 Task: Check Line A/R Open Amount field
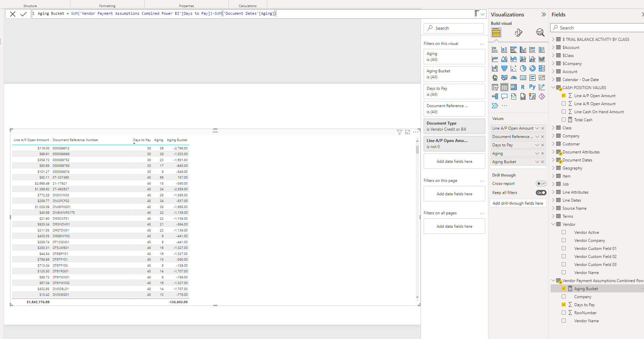tap(564, 104)
